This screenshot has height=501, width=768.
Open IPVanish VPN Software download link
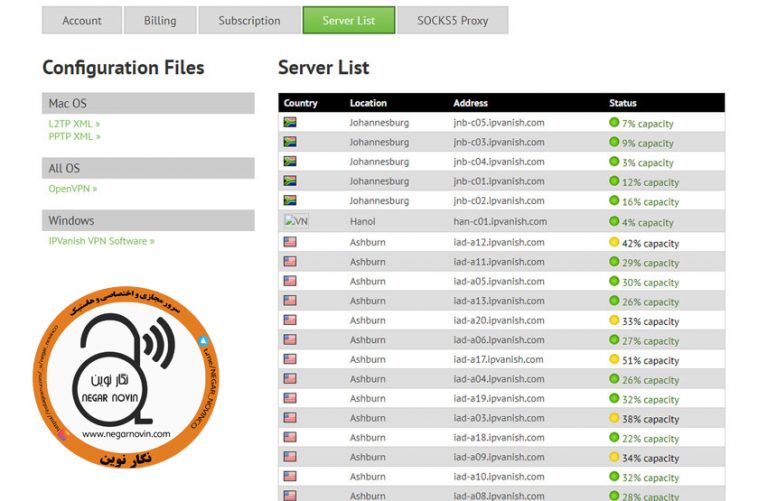(101, 241)
